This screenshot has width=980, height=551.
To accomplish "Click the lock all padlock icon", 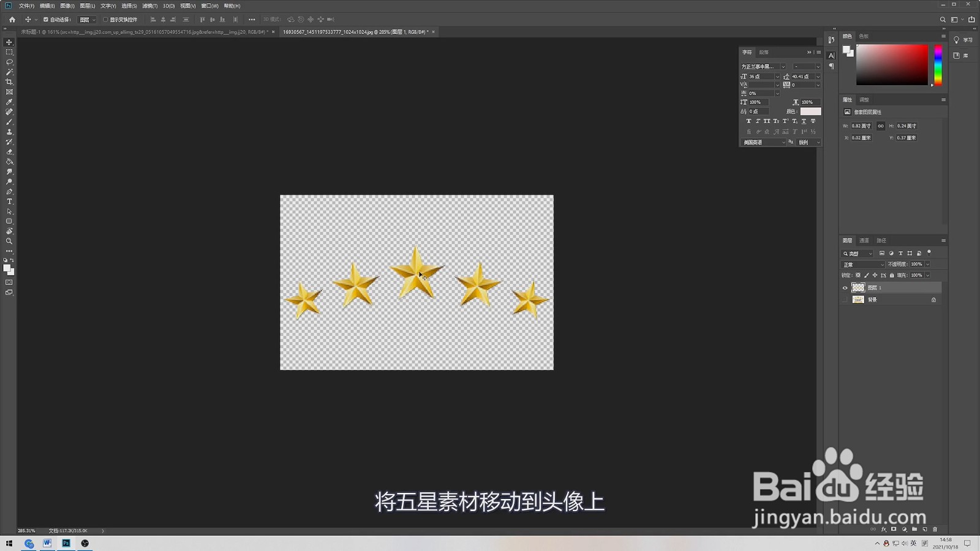I will tap(892, 275).
